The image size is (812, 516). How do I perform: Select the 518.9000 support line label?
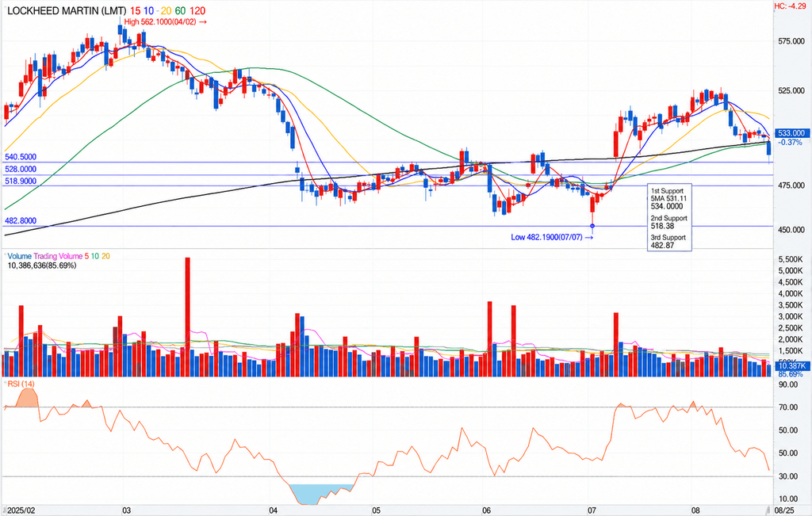[x=21, y=182]
